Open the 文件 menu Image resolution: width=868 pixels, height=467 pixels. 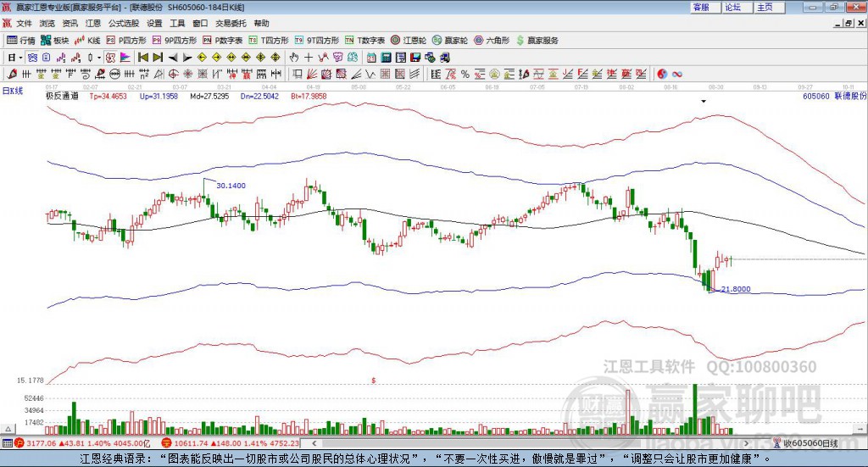24,23
